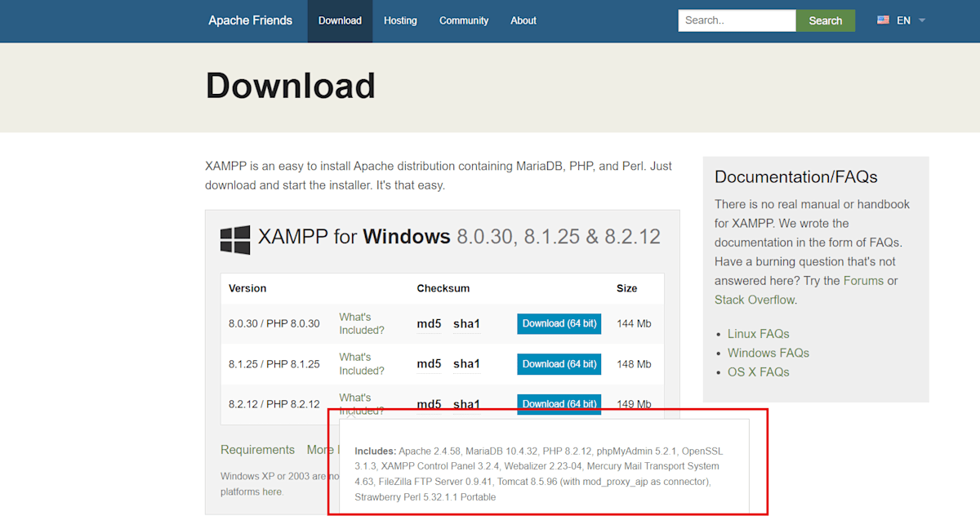Show sha1 checksum for 8.2.12
Screen dimensions: 980x516
click(x=466, y=403)
